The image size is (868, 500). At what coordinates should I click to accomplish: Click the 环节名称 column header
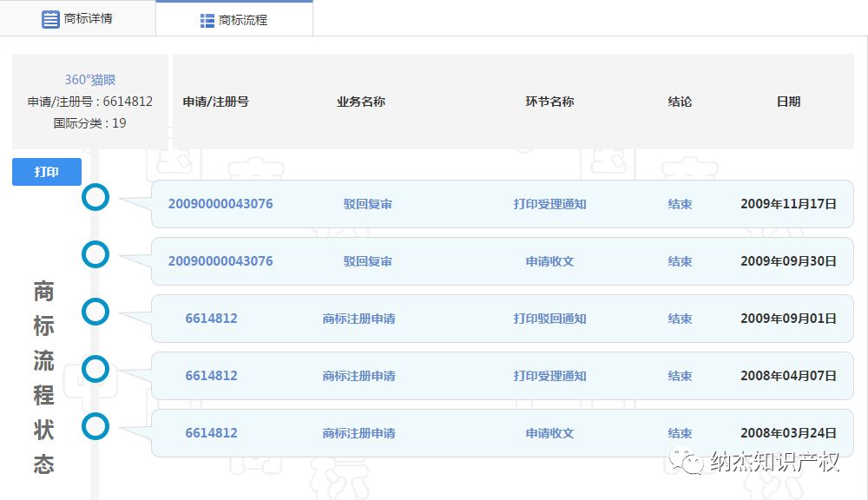pos(549,102)
